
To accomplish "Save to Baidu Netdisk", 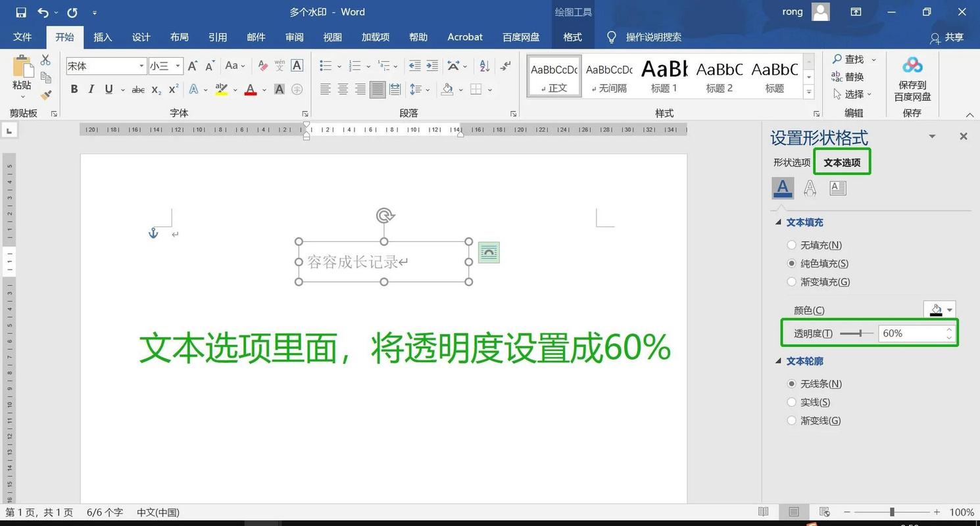I will [912, 79].
